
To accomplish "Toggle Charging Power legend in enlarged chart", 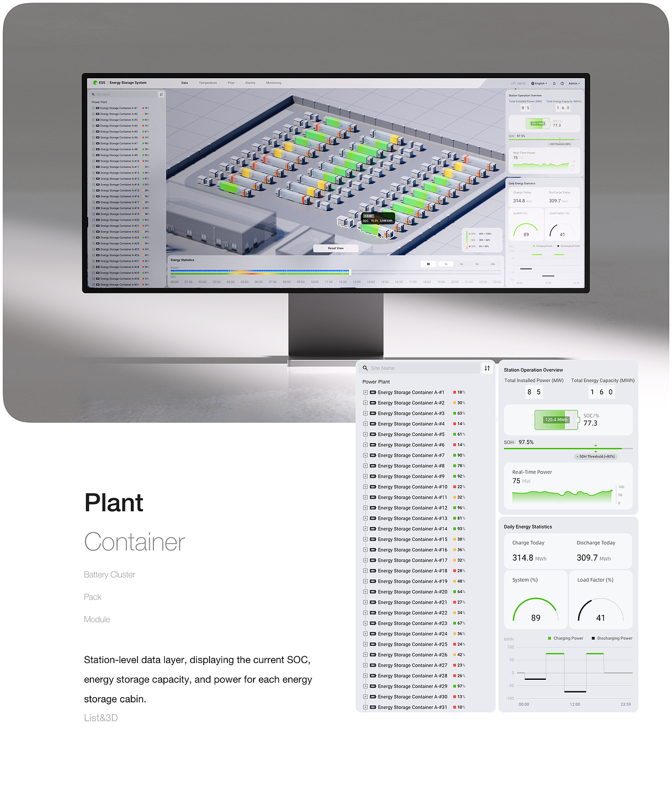I will pos(565,638).
